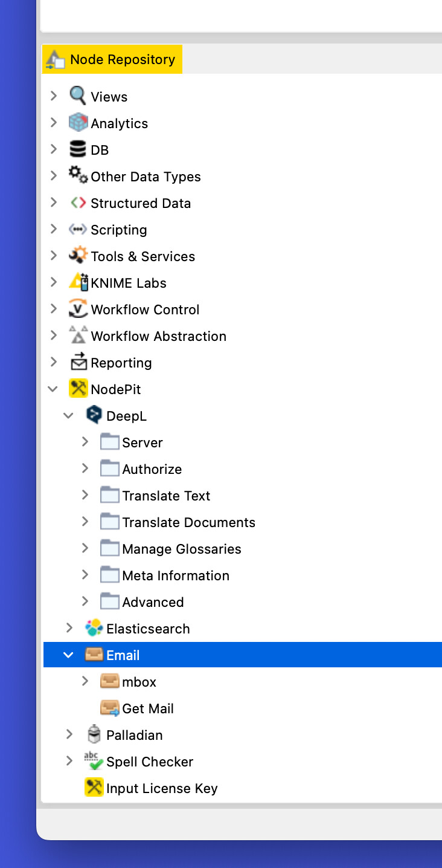
Task: Select the Input License Key label
Action: 162,788
